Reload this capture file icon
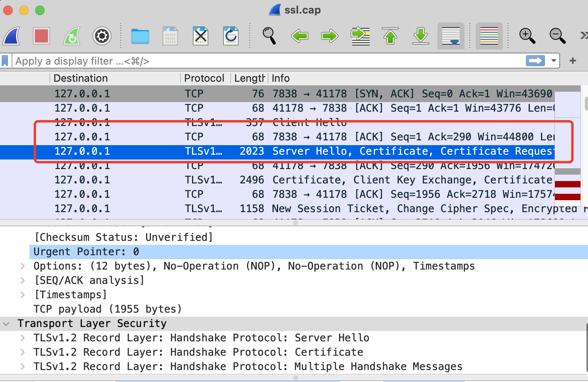 tap(231, 36)
